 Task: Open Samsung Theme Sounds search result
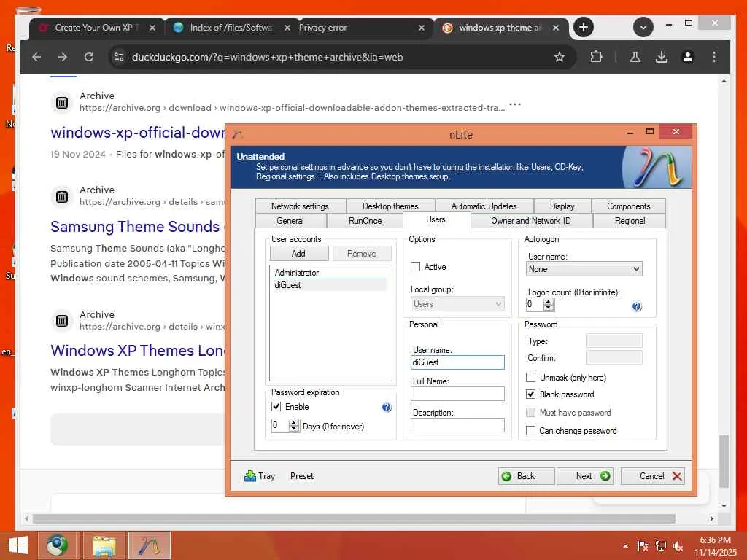click(135, 227)
